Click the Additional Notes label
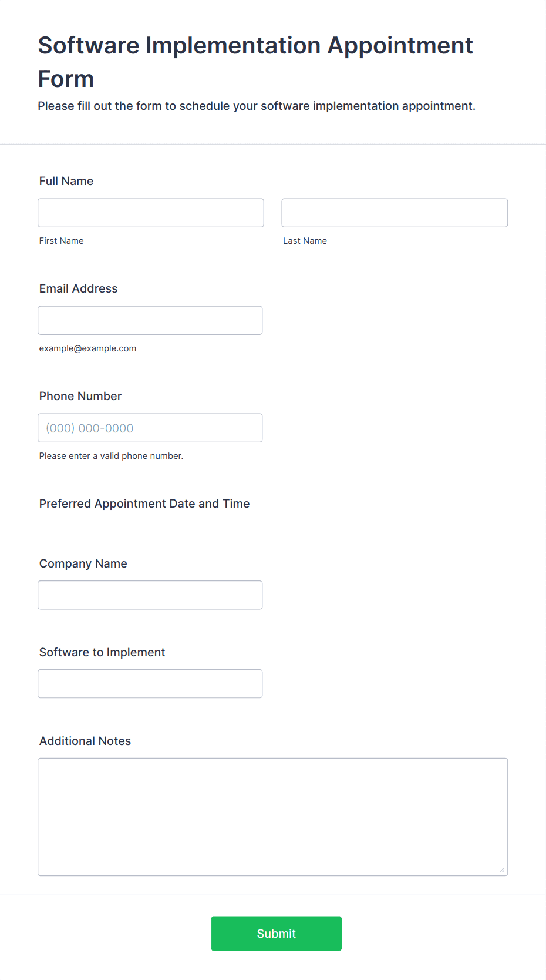The height and width of the screenshot is (980, 546). [85, 741]
